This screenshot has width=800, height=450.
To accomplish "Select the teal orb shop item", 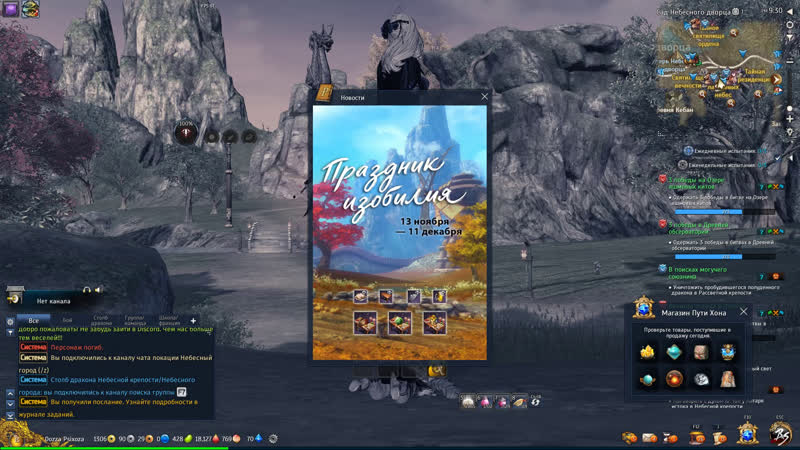I will click(647, 380).
